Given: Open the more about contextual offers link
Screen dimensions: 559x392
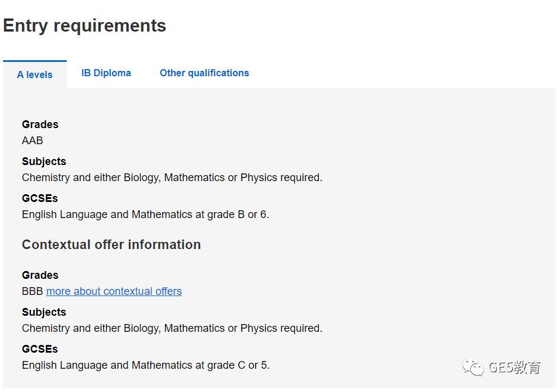Looking at the screenshot, I should (114, 291).
